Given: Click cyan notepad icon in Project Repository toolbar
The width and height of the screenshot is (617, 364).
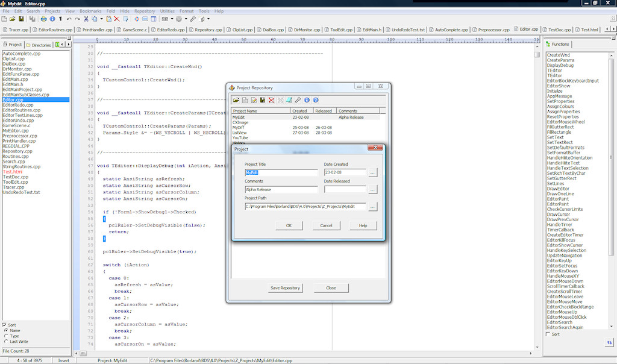Looking at the screenshot, I should click(x=289, y=101).
